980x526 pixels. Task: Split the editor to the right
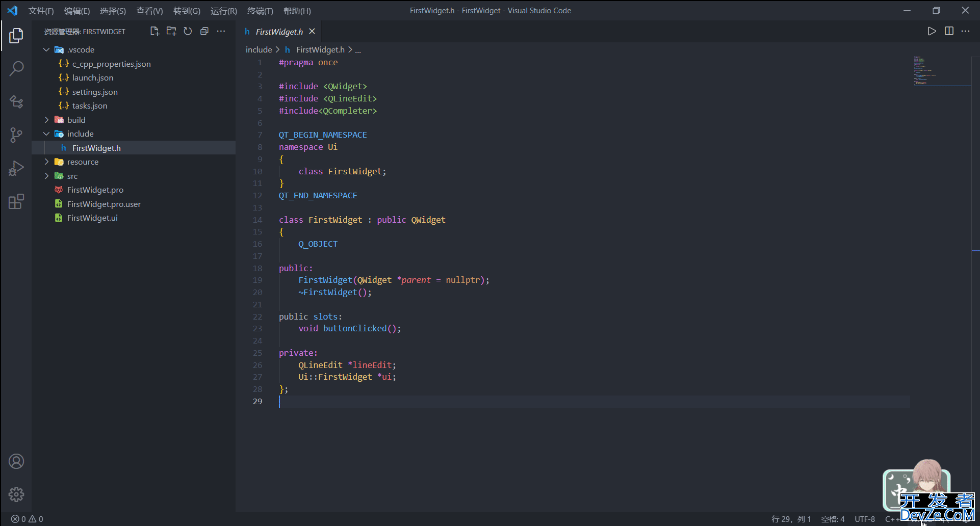coord(949,31)
